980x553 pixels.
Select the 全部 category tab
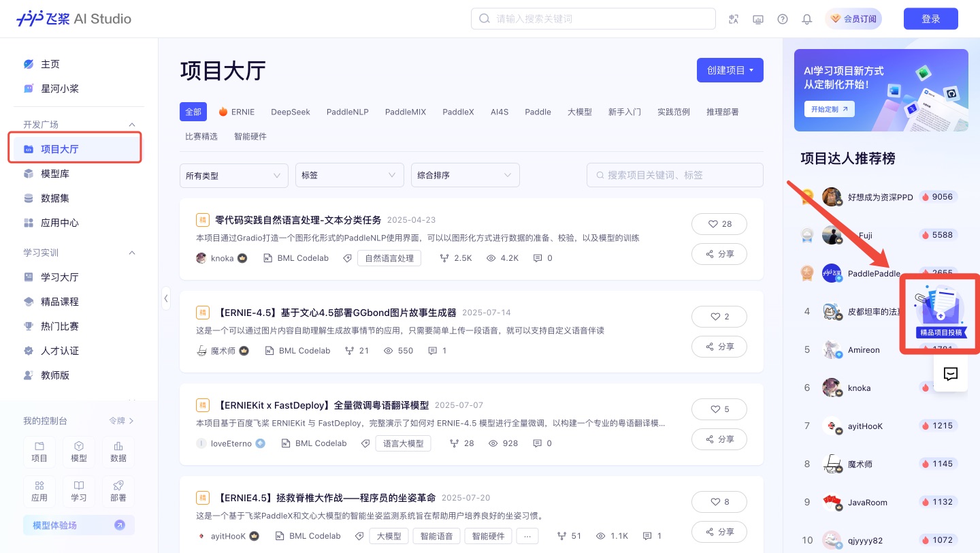pyautogui.click(x=193, y=112)
